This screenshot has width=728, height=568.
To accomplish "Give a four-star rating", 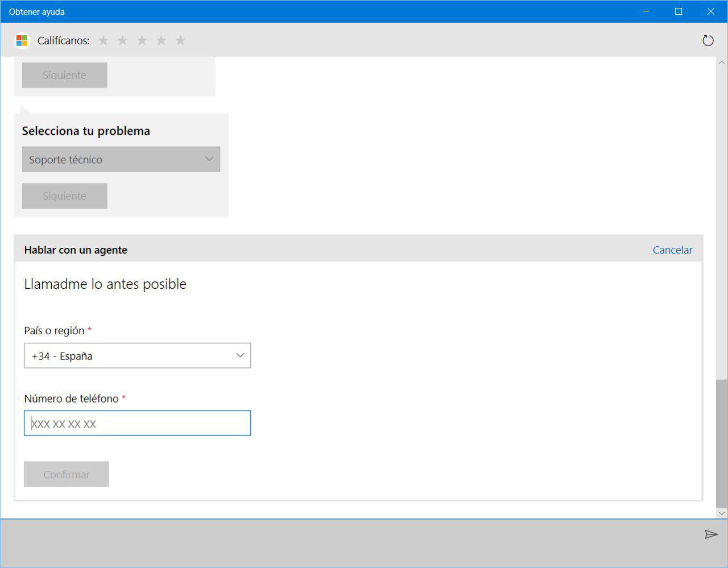I will point(162,40).
